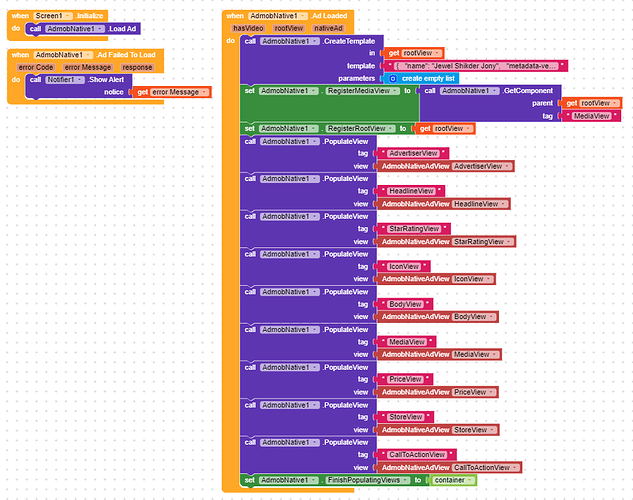This screenshot has width=633, height=500.
Task: Select the GetComponent call block
Action: (490, 103)
